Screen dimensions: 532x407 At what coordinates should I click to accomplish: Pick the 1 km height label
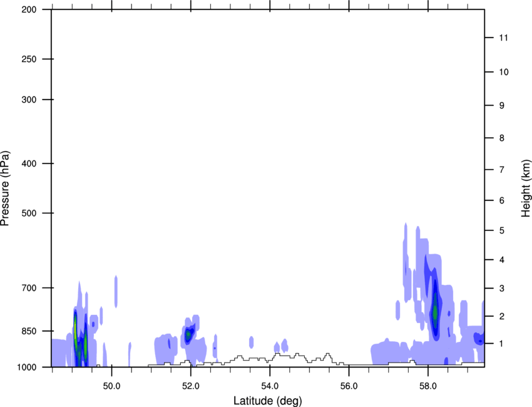pyautogui.click(x=502, y=344)
